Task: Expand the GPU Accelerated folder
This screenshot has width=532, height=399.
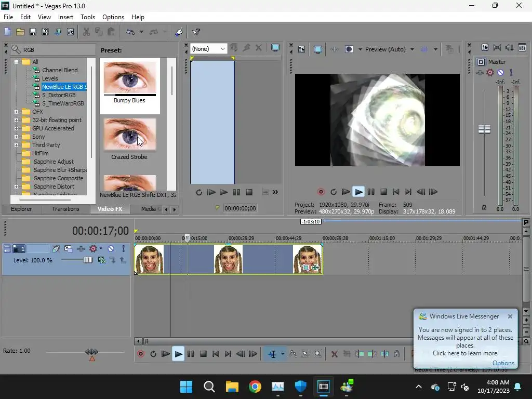Action: (16, 128)
